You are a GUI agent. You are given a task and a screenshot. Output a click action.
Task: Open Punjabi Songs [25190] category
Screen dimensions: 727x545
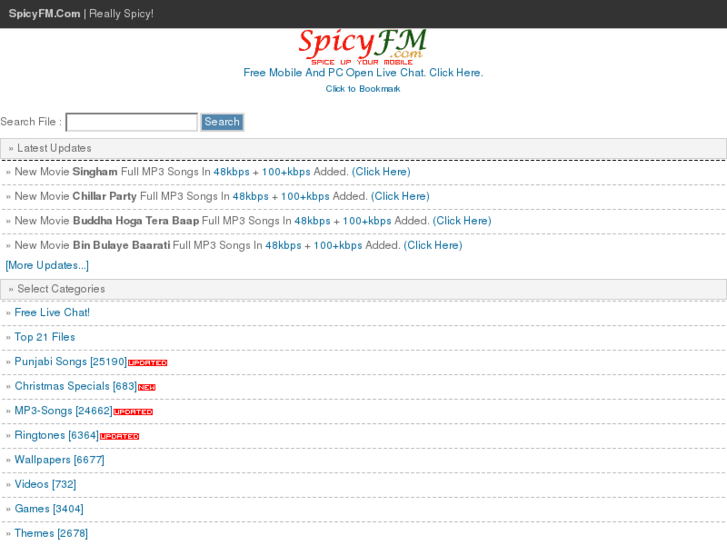70,362
